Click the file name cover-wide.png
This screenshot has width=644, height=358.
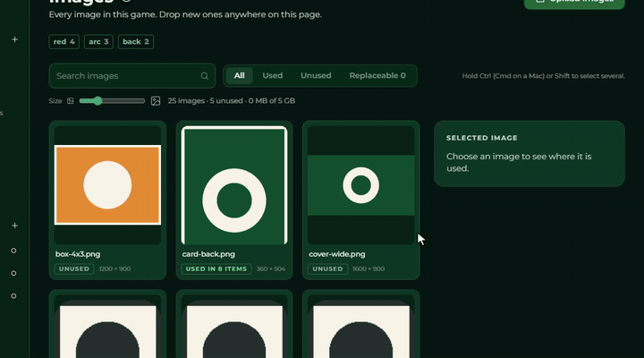point(337,254)
